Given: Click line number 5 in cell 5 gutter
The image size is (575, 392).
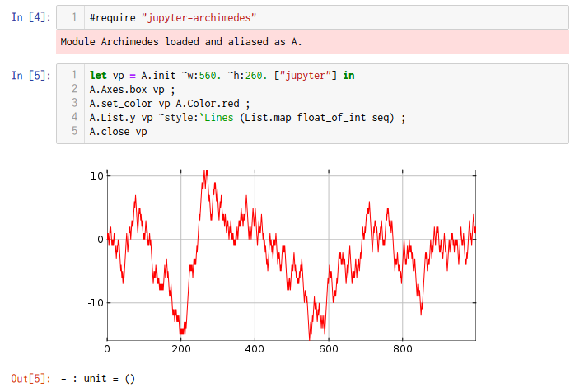Looking at the screenshot, I should 74,131.
